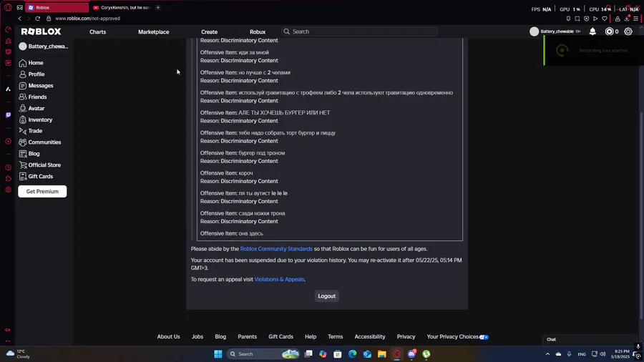Open the Battery_chewable account name in header
Screen dimensions: 644x362
point(557,31)
